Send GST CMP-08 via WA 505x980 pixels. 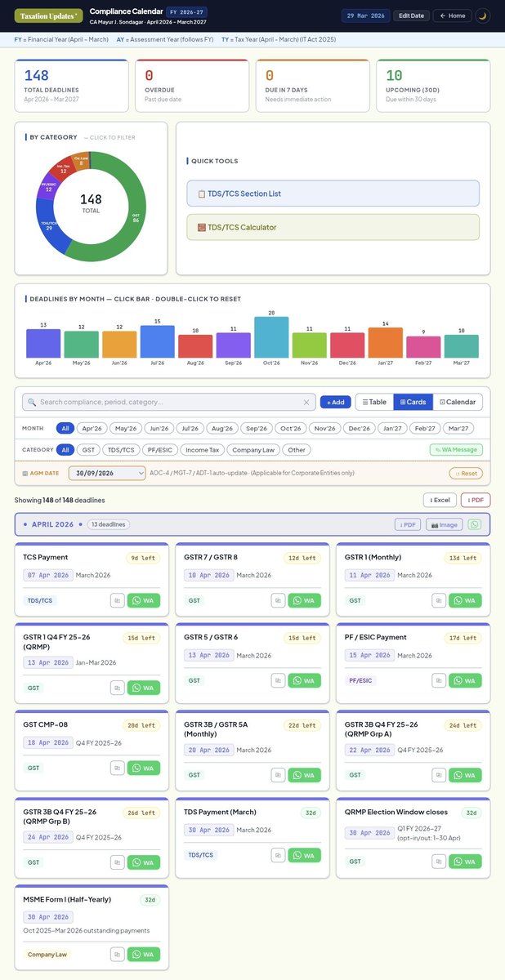coord(144,768)
